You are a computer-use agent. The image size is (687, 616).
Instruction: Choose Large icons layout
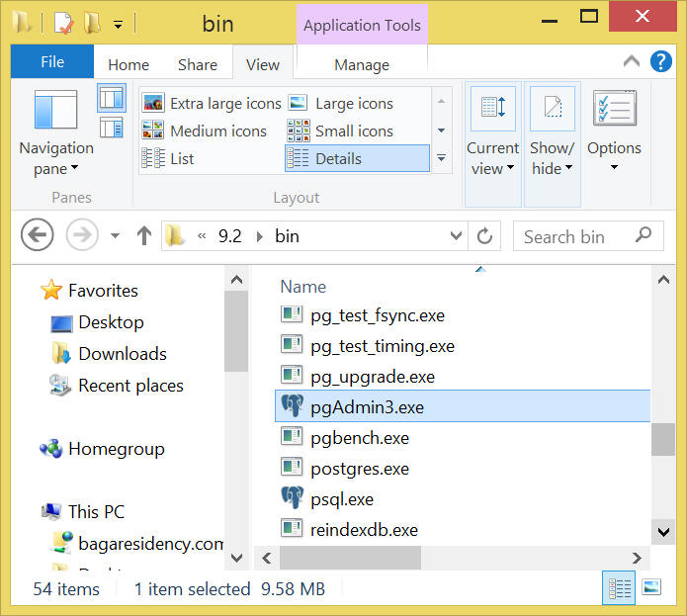[341, 104]
